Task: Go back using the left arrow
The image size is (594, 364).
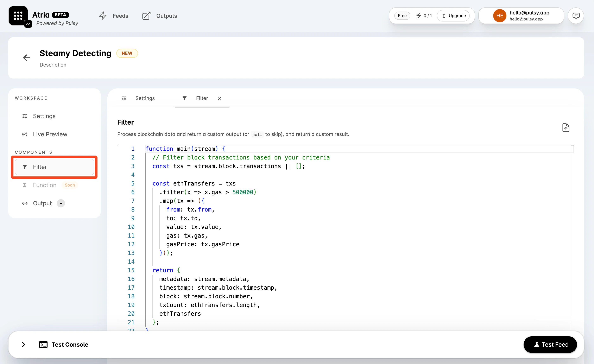Action: 26,58
